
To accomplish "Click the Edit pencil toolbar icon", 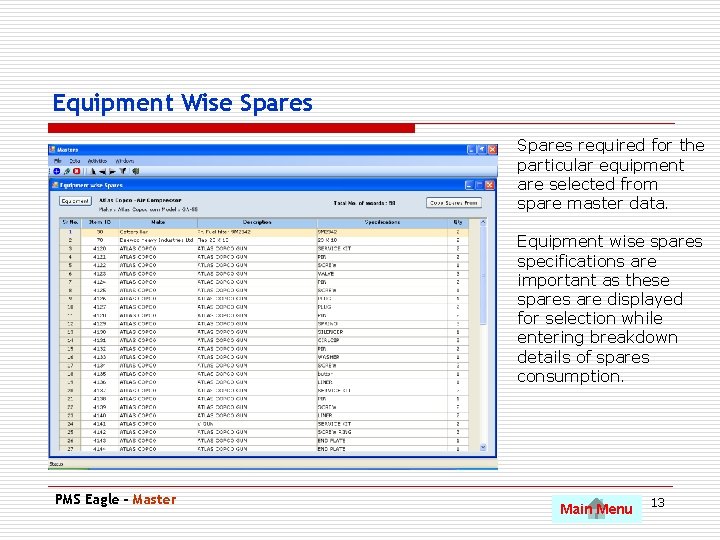I will pos(67,171).
